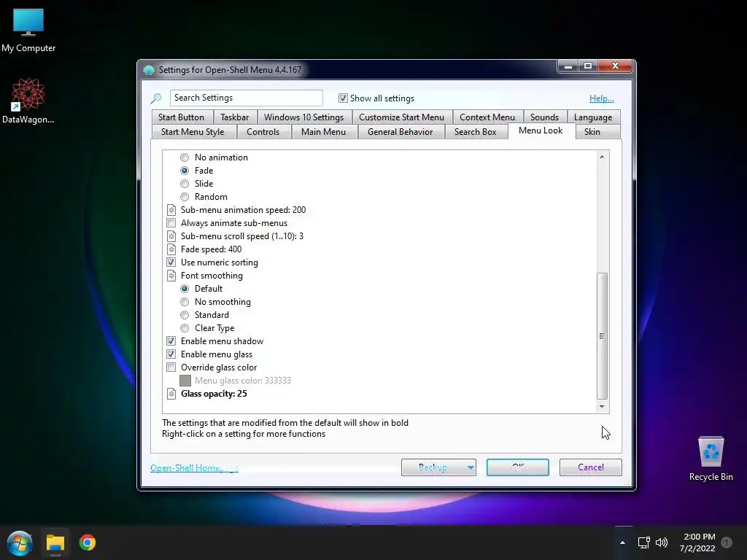
Task: Click the settings list scrollbar thumb
Action: [x=602, y=336]
